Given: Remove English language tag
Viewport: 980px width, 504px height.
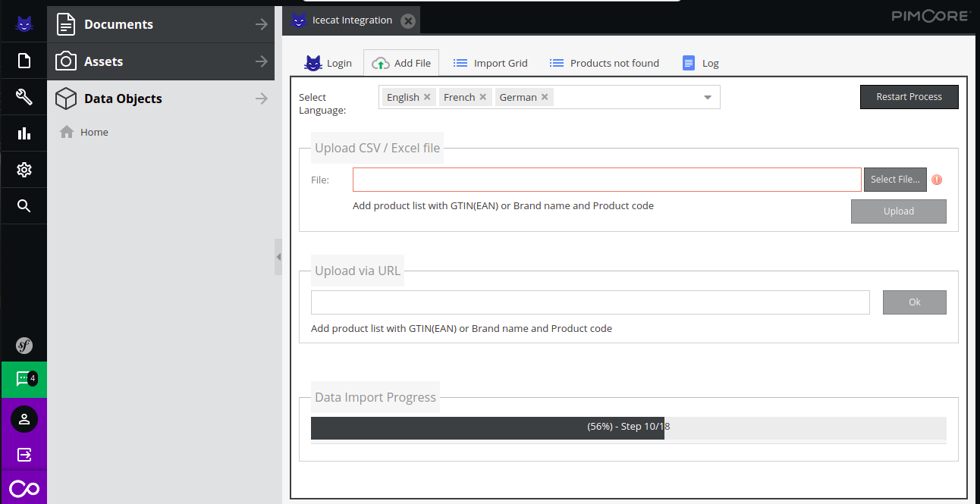Looking at the screenshot, I should pos(427,97).
